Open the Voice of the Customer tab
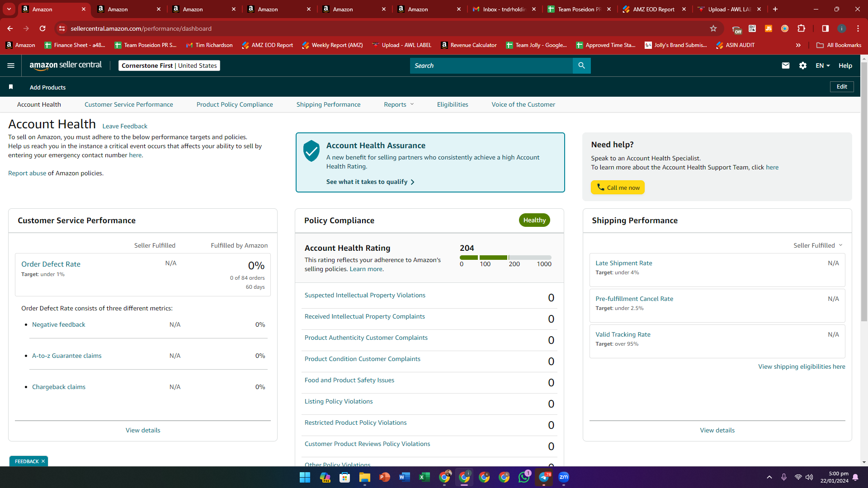The width and height of the screenshot is (868, 488). (x=524, y=104)
